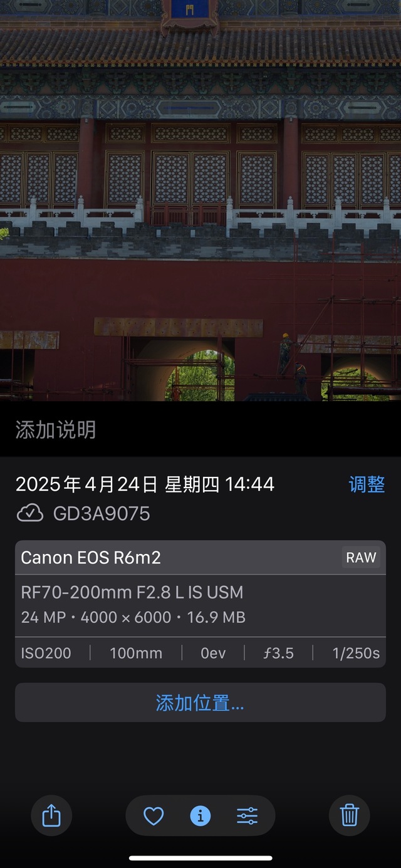
Task: Tap the RF70-200mm F2.8 L IS USM lens text
Action: (132, 592)
